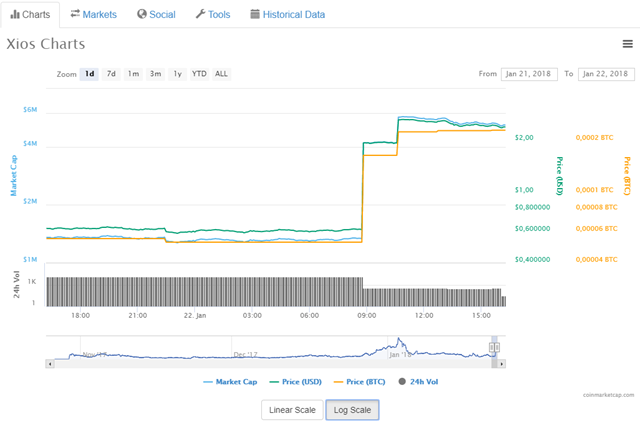
Task: Click the $4M market cap axis label
Action: tap(30, 143)
